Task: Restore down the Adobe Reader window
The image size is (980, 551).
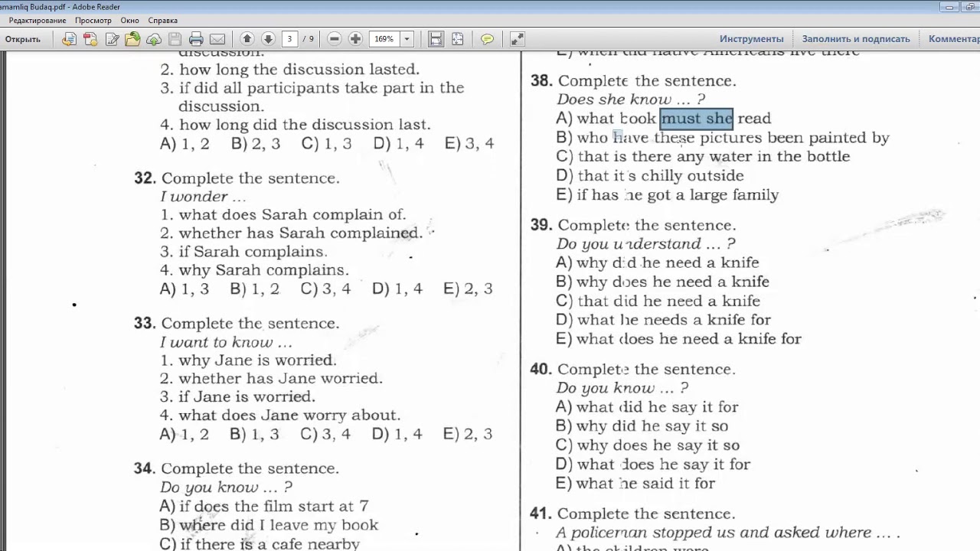Action: tap(970, 6)
